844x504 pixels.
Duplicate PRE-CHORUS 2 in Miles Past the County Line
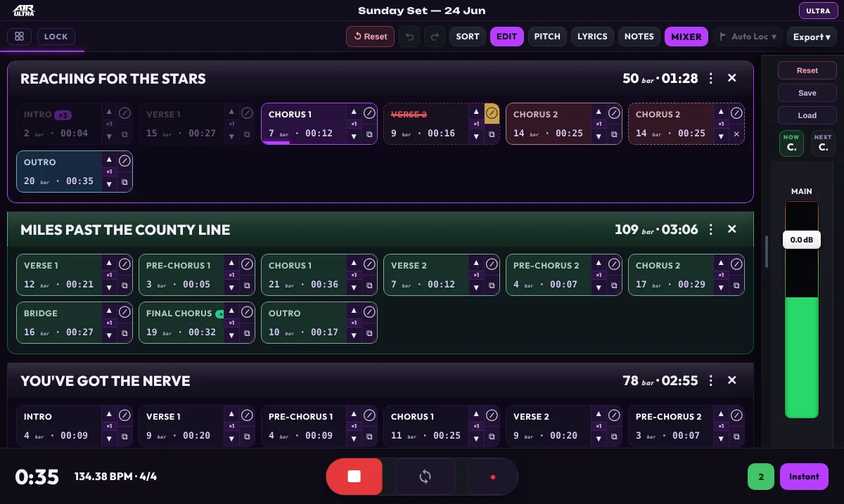click(x=614, y=285)
